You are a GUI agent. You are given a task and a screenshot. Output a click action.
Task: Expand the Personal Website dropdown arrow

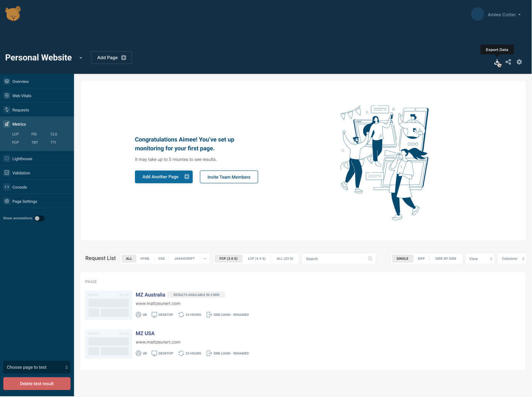pos(81,58)
